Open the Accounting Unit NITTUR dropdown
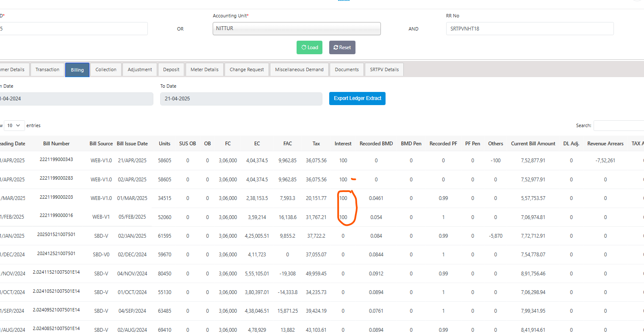The image size is (644, 336). click(x=297, y=28)
